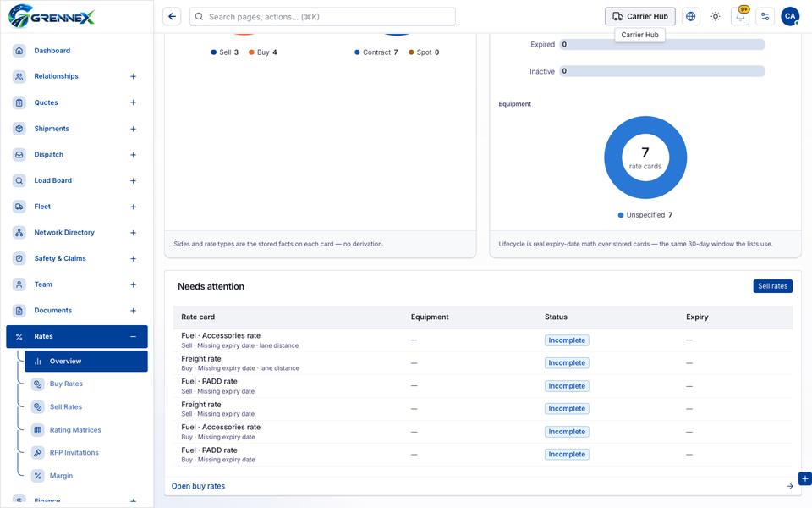Viewport: 812px width, 508px height.
Task: Open the settings sliders icon
Action: (765, 17)
